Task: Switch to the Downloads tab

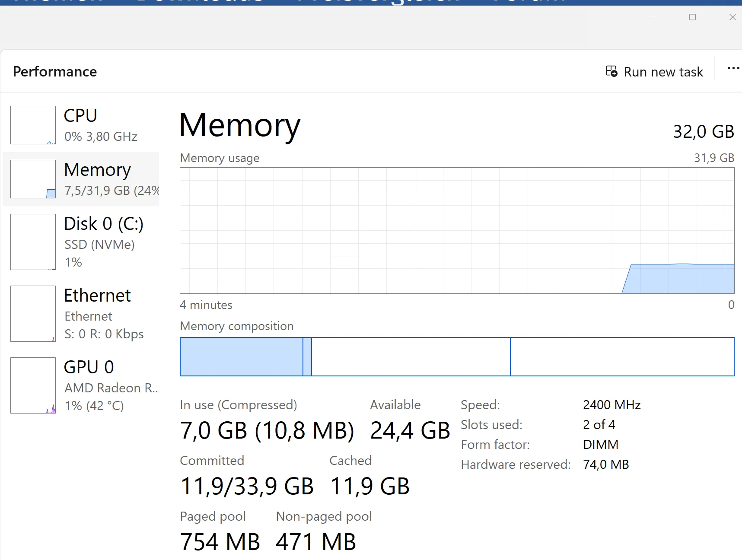Action: pos(199,2)
